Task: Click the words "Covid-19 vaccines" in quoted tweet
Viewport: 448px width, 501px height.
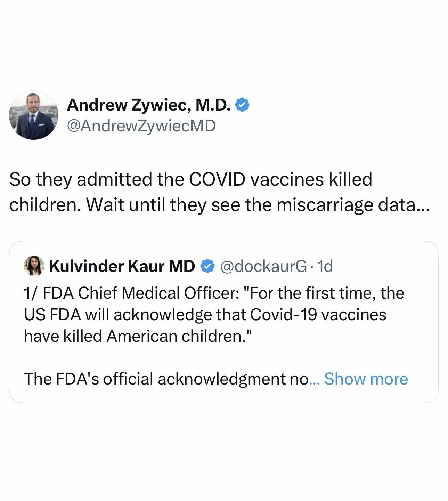Action: click(318, 314)
